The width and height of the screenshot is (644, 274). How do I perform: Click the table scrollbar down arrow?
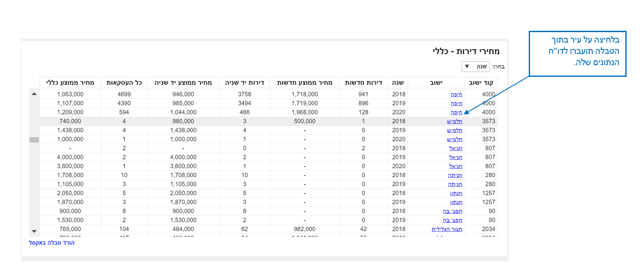pyautogui.click(x=34, y=231)
